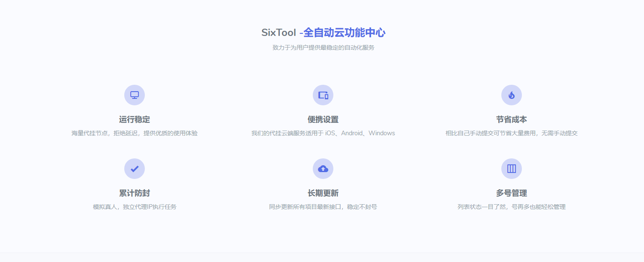Click the flame icon above 节省成本
The width and height of the screenshot is (644, 262).
[x=512, y=95]
